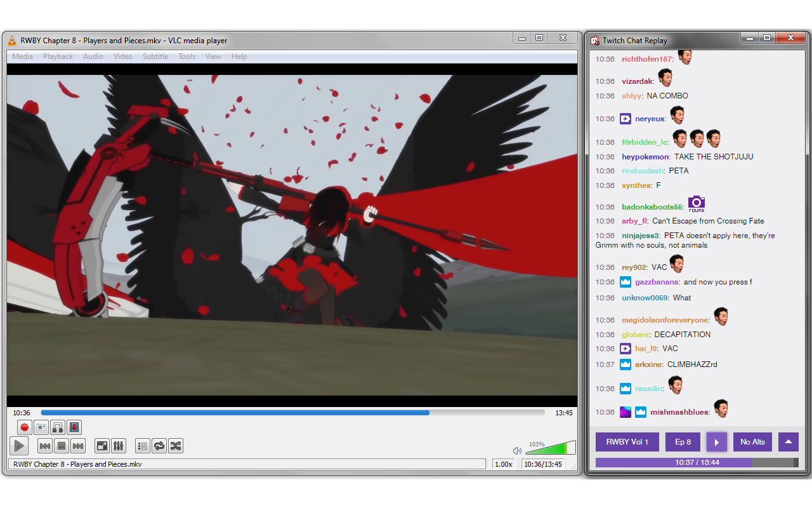Click the crown badge next to mishmashblues
This screenshot has height=508, width=812.
pos(641,412)
